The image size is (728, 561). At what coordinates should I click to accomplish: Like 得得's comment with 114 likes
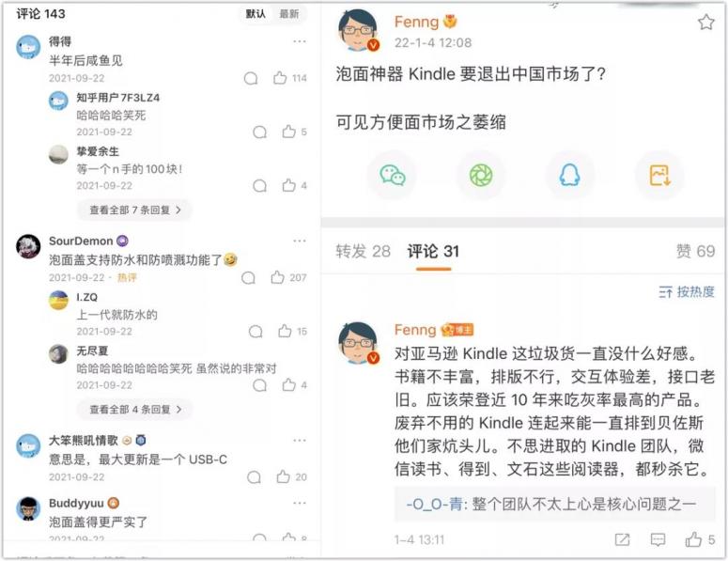[280, 78]
